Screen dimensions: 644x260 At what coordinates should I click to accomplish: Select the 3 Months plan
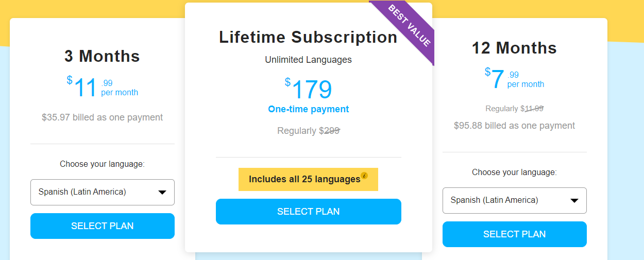pyautogui.click(x=103, y=226)
